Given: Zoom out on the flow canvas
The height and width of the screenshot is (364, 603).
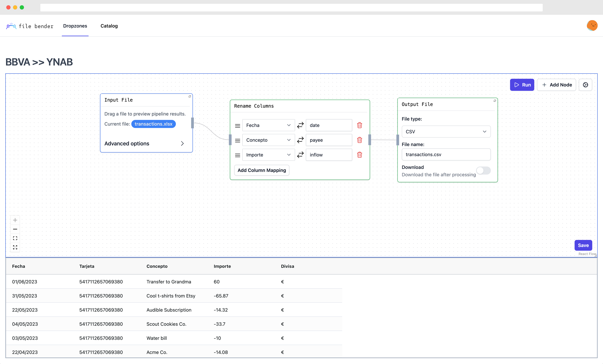Looking at the screenshot, I should tap(15, 229).
